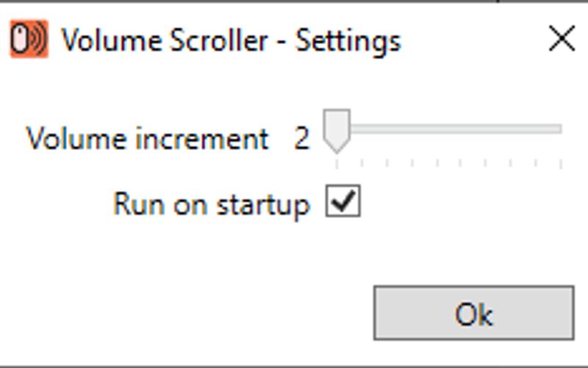The height and width of the screenshot is (368, 588).
Task: Click the increment value number 2
Action: click(x=301, y=138)
